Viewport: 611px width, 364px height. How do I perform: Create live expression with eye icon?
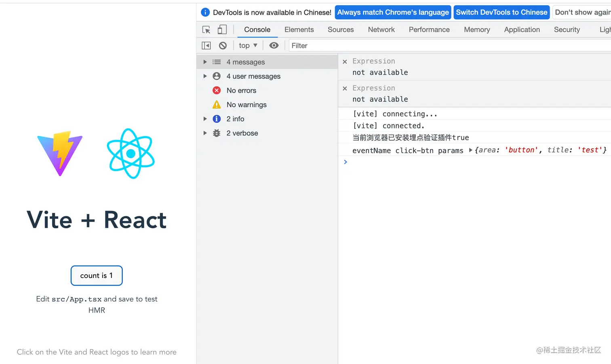(274, 46)
